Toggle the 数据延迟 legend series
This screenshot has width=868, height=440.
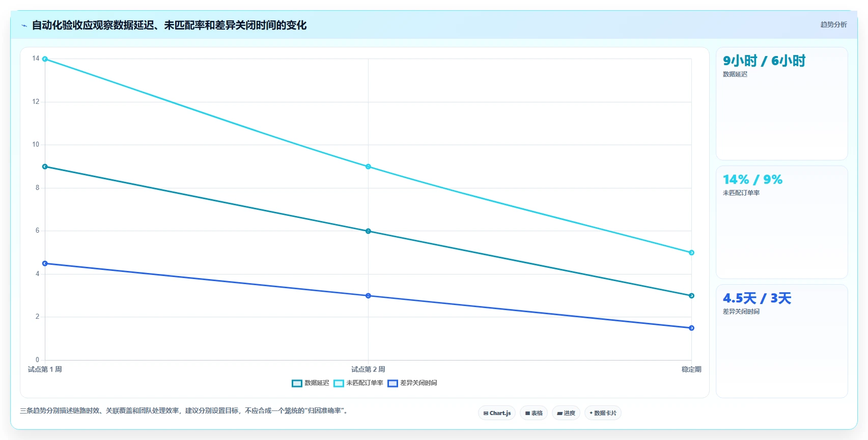(311, 383)
